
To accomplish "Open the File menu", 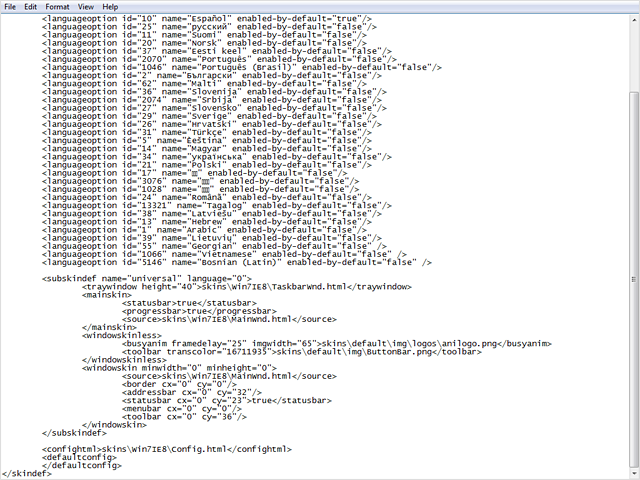I will [x=10, y=6].
